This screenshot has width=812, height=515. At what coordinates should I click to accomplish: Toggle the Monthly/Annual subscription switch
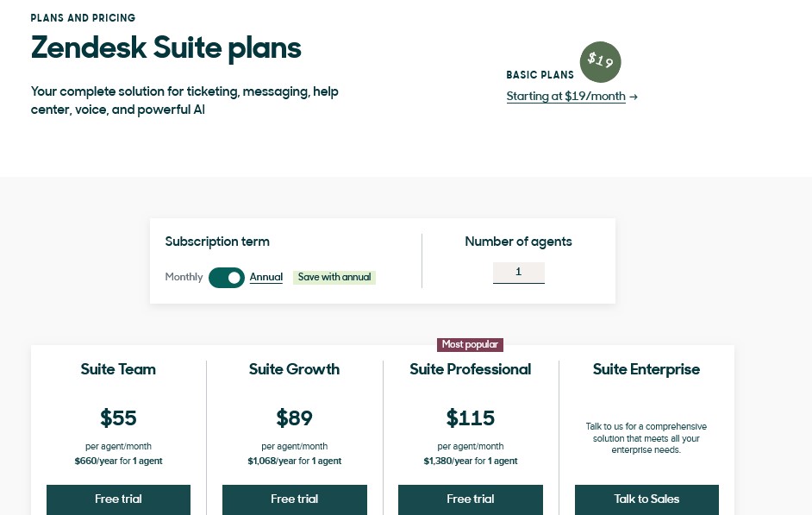coord(227,278)
